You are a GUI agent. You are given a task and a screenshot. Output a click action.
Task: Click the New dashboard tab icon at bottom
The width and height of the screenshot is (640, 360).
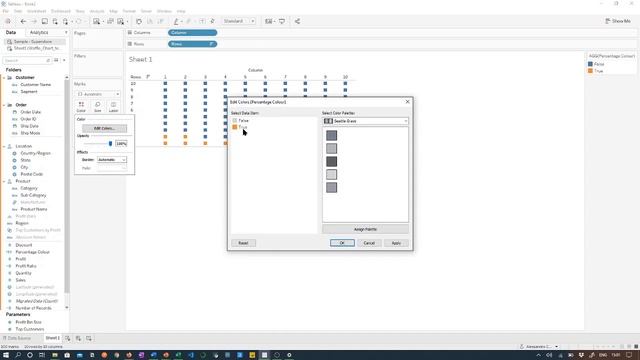click(x=78, y=338)
